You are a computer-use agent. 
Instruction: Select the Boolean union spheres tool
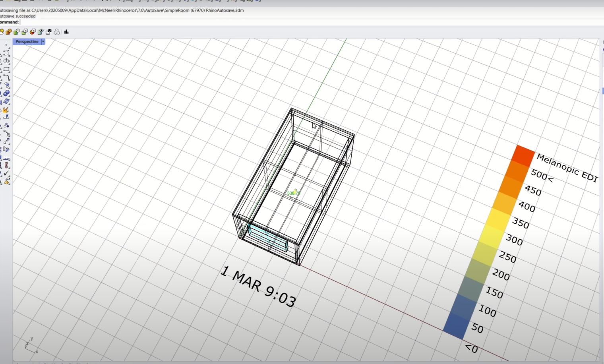6,93
